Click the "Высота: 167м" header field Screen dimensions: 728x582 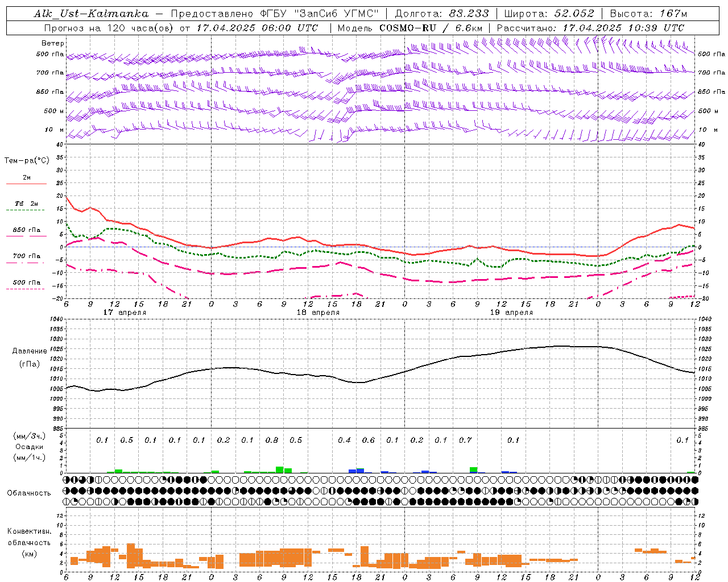coord(648,14)
